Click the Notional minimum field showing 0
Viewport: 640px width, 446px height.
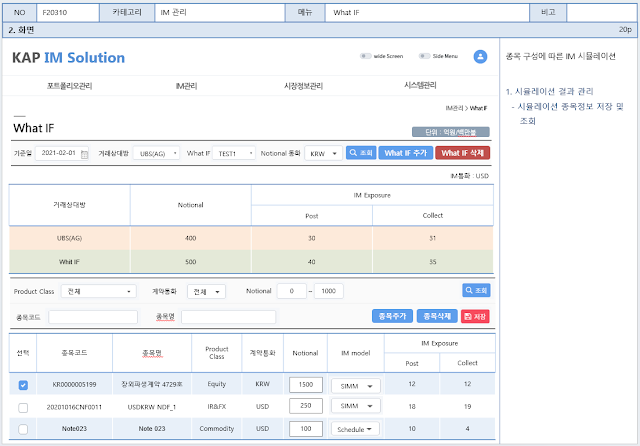click(291, 291)
